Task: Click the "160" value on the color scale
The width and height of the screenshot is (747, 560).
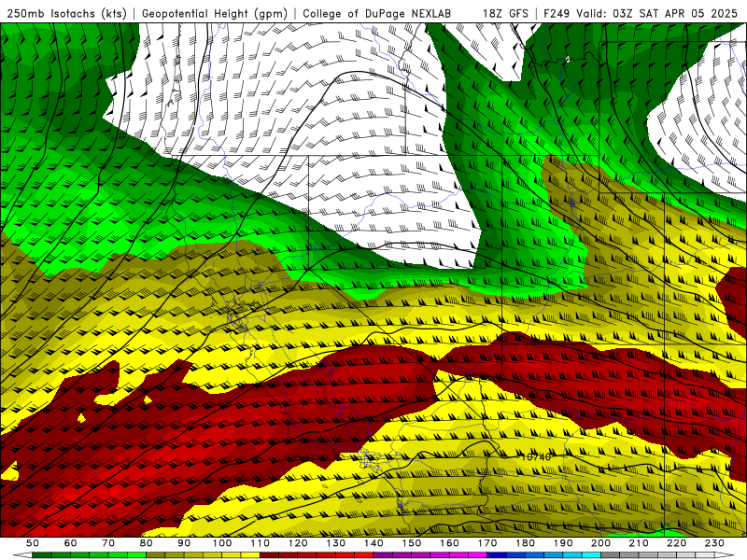Action: point(449,543)
